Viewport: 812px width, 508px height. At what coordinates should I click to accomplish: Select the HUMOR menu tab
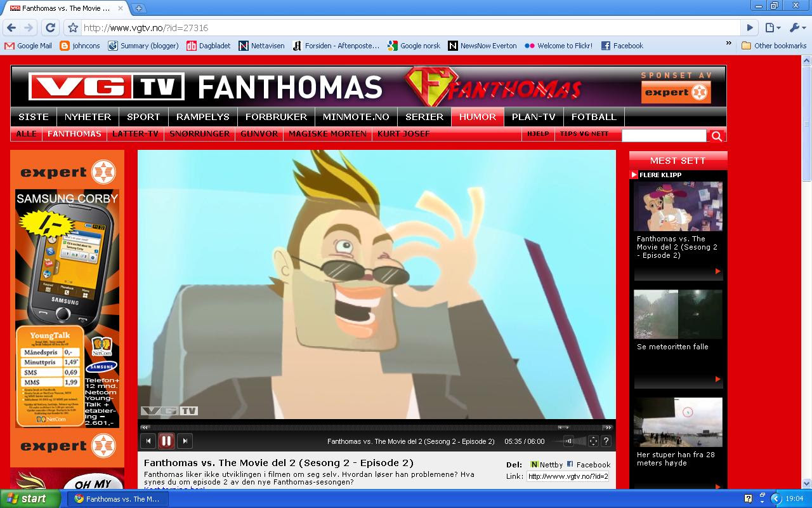[477, 117]
